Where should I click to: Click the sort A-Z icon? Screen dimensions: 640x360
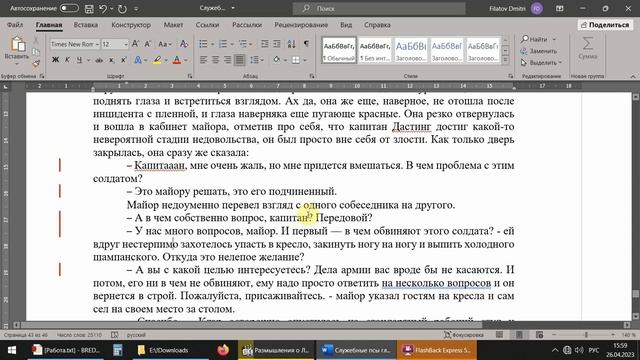coord(291,44)
